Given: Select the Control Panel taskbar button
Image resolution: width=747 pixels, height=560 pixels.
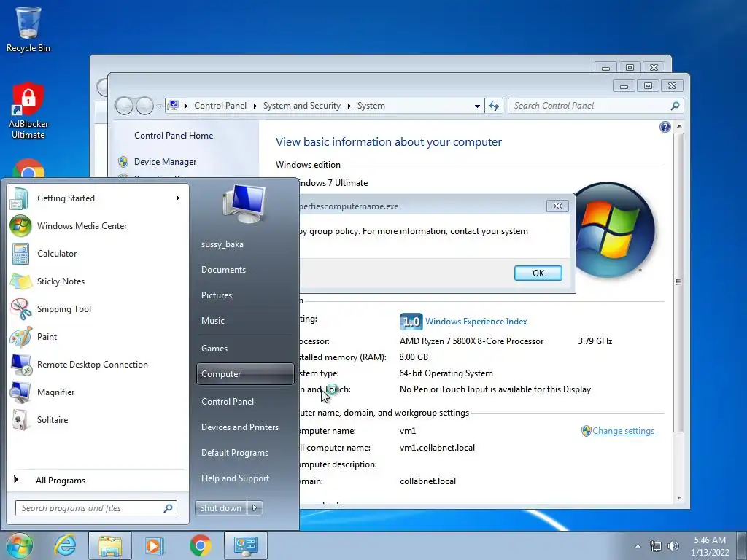Looking at the screenshot, I should point(246,545).
